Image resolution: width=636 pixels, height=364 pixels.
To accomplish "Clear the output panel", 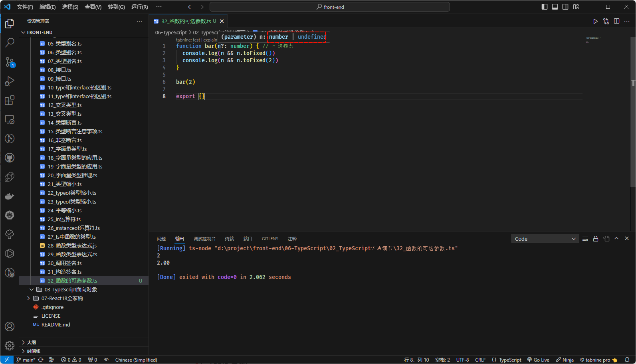I will [585, 239].
